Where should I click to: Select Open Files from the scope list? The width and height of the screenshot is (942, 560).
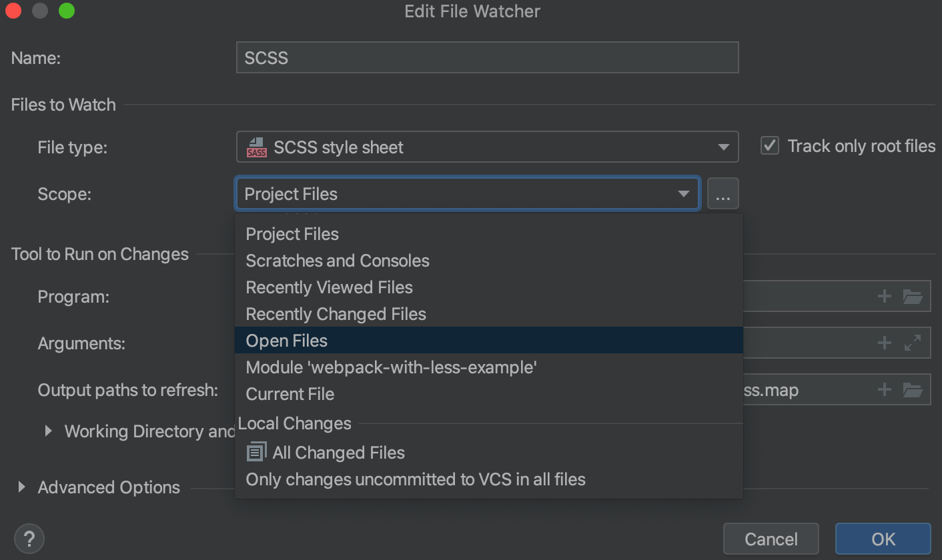[x=286, y=341]
